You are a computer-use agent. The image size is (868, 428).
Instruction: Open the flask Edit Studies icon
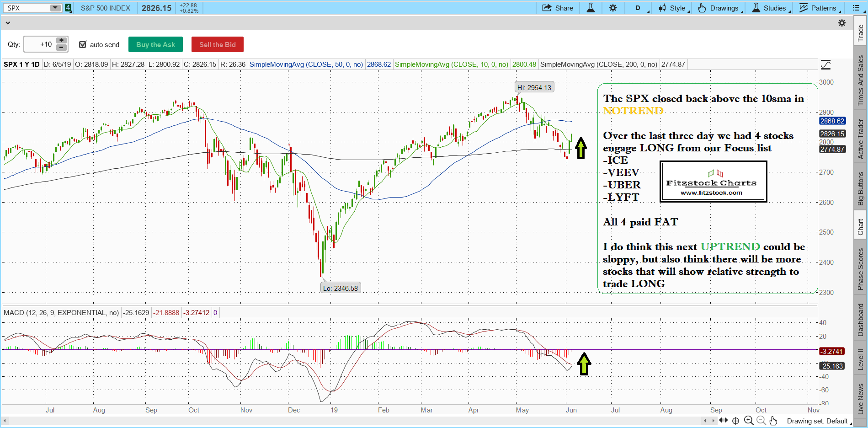click(x=591, y=8)
